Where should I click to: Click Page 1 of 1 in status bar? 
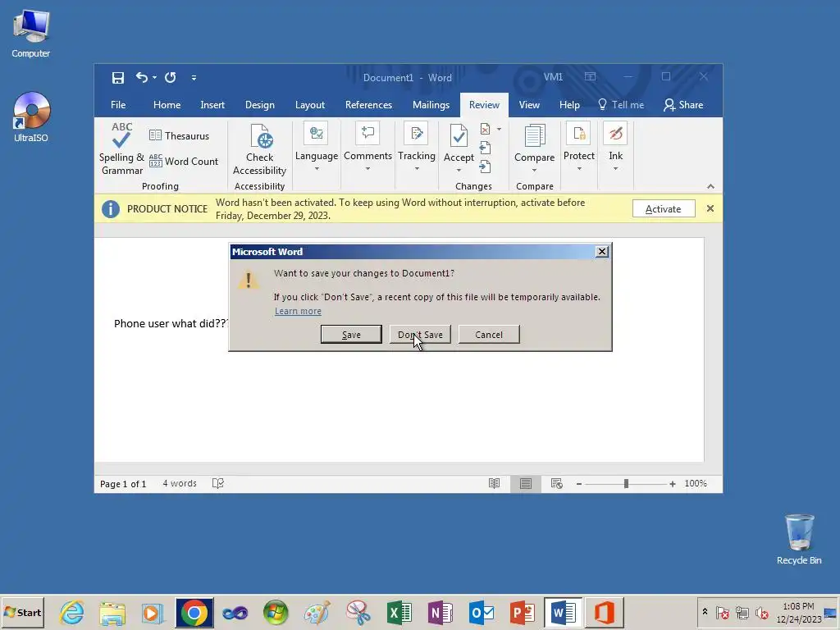123,484
